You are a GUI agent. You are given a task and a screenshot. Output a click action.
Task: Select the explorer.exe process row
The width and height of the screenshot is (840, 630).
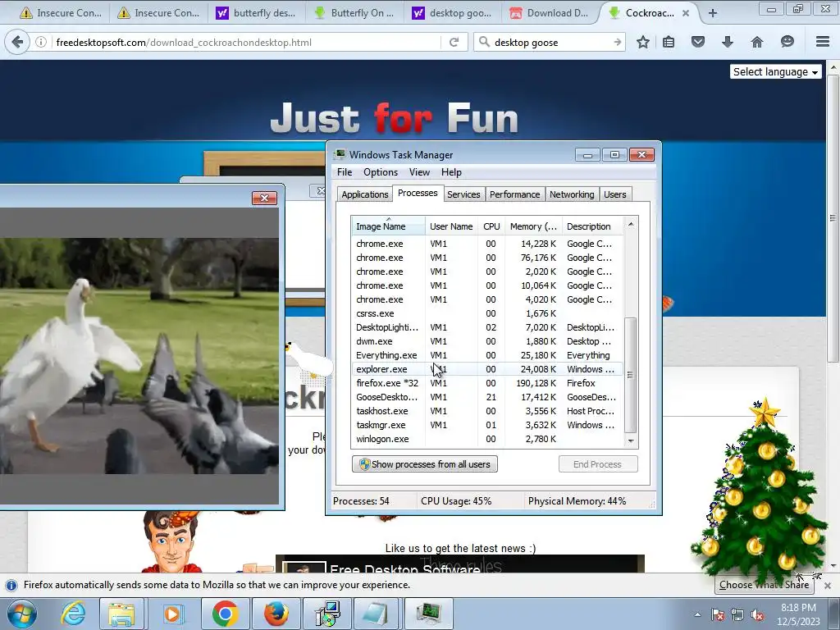coord(487,369)
